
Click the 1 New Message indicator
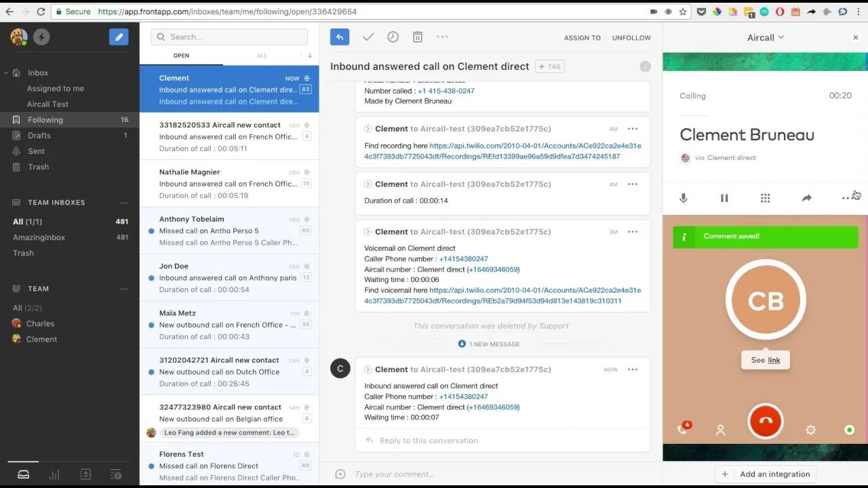[x=489, y=344]
